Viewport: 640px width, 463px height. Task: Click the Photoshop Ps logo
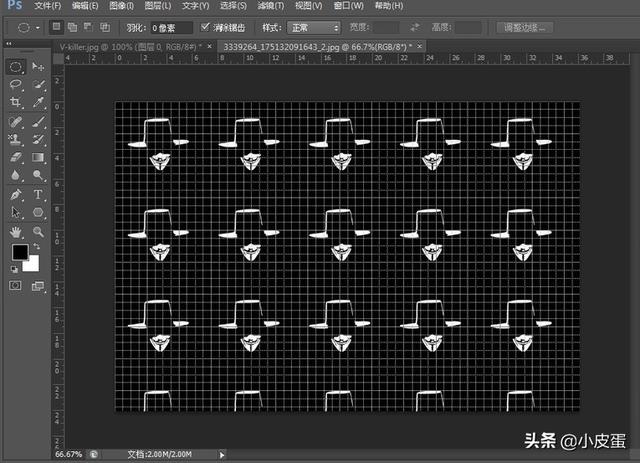point(15,5)
